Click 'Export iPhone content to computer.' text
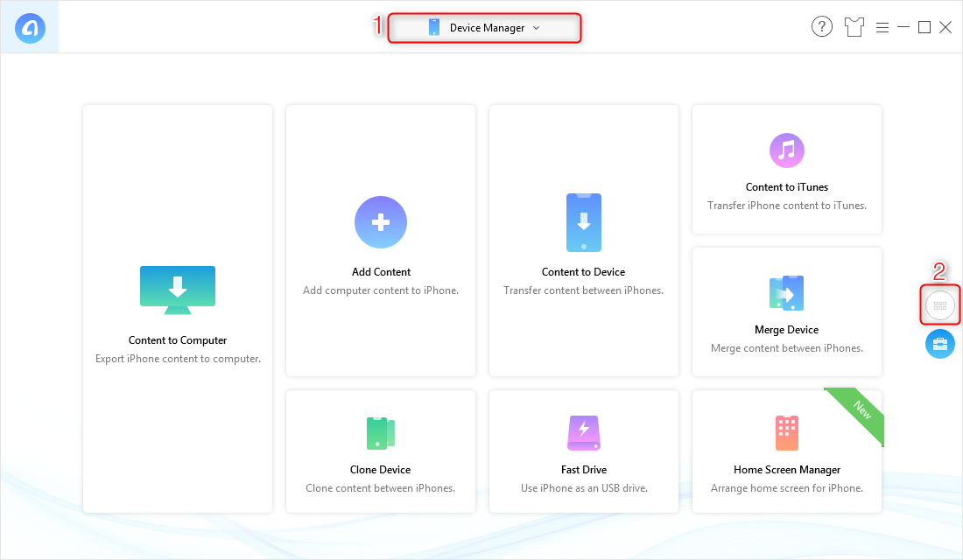This screenshot has width=963, height=560. click(x=178, y=359)
